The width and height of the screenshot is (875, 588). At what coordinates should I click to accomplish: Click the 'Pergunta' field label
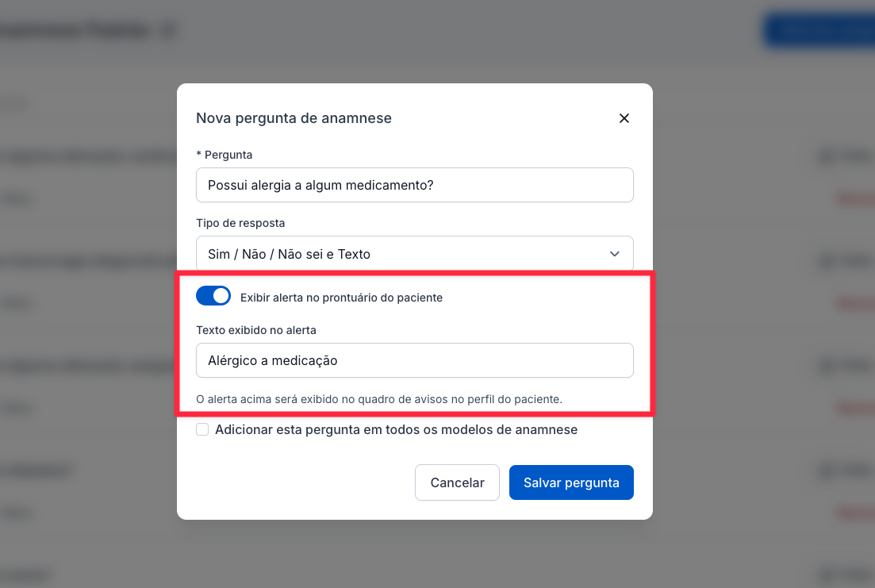click(228, 155)
